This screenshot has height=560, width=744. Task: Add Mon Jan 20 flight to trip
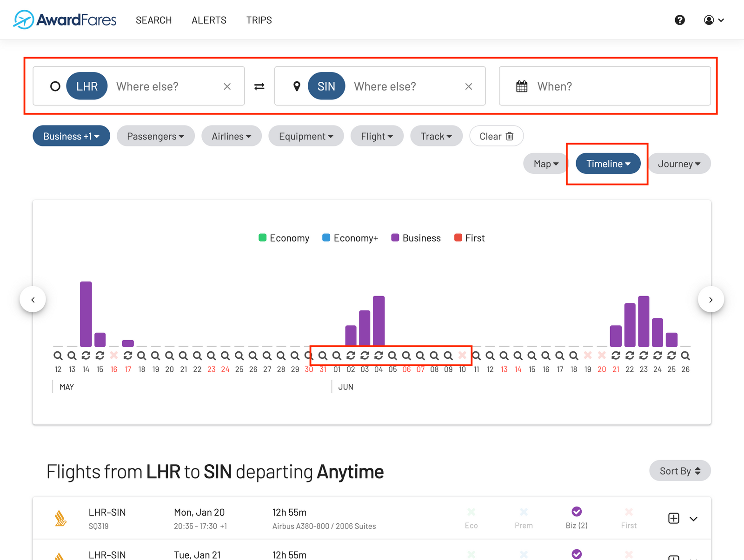(x=674, y=518)
